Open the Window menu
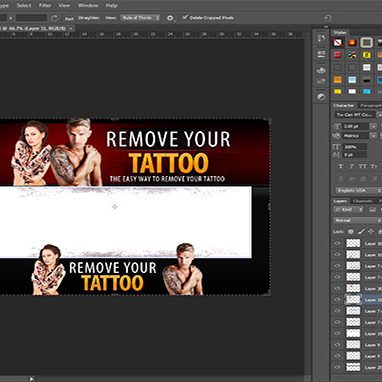The height and width of the screenshot is (382, 382). (88, 5)
